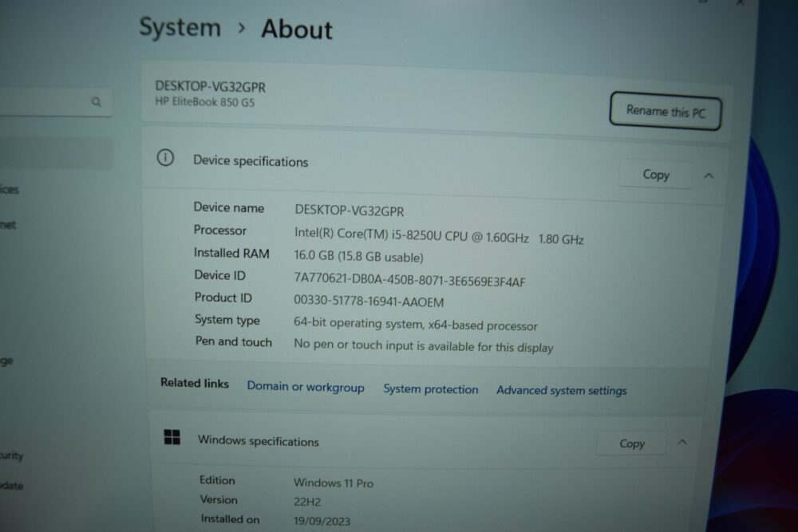Image resolution: width=798 pixels, height=532 pixels.
Task: Select the Device name value DESKTOP-VG32GPR
Action: pyautogui.click(x=350, y=211)
